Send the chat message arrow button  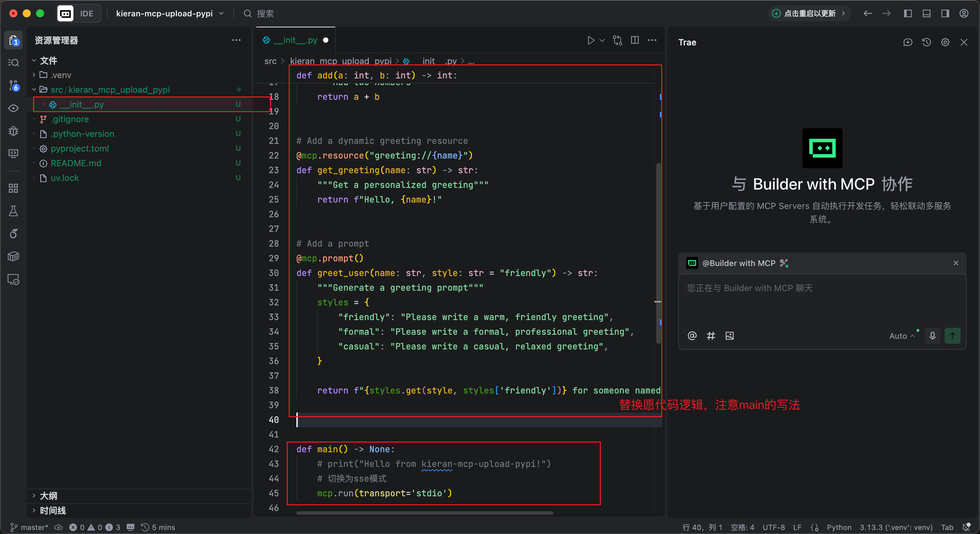(952, 336)
